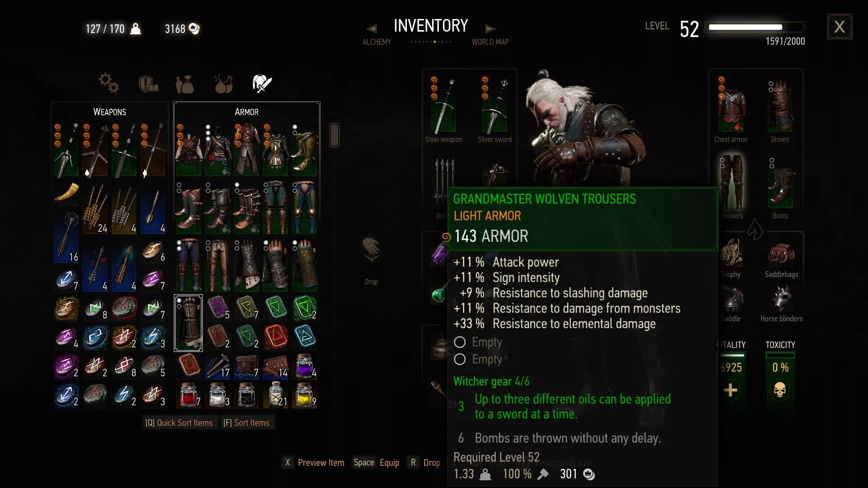Select the second Empty rune slot
868x488 pixels.
478,359
